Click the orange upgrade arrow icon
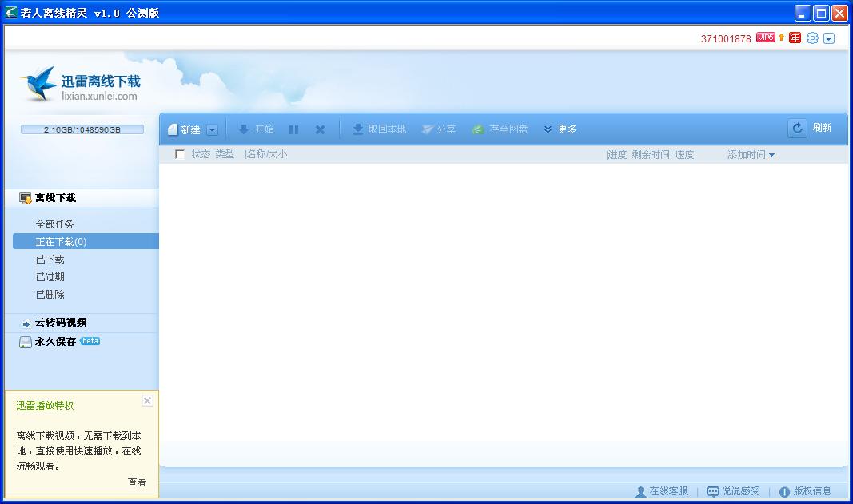Screen dimensions: 853x504 pos(781,37)
